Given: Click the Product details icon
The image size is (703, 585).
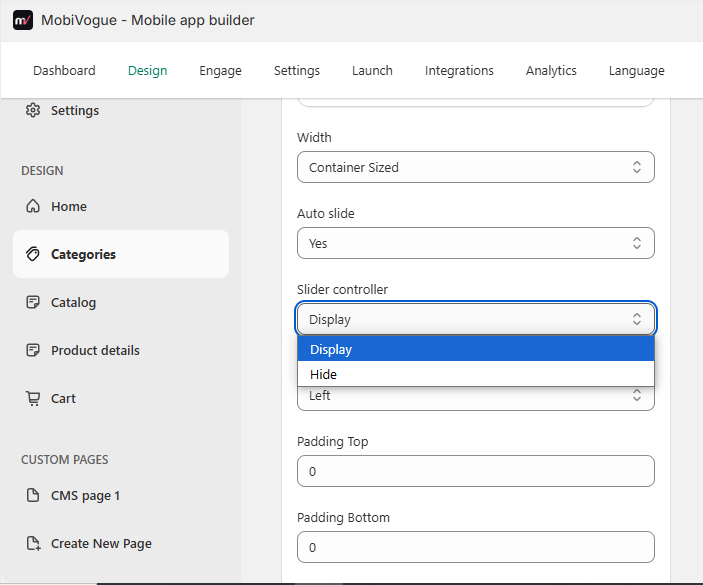Looking at the screenshot, I should [33, 350].
